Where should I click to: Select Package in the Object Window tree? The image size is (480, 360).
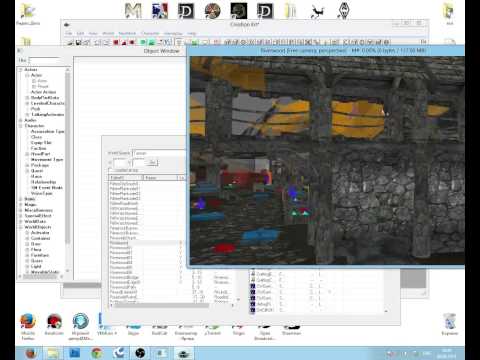[x=40, y=165]
